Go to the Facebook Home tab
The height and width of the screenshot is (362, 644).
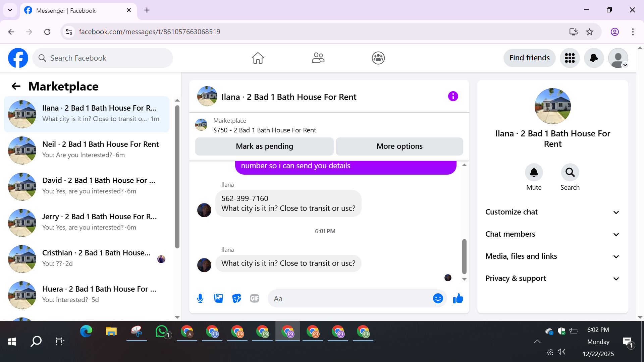[x=258, y=58]
